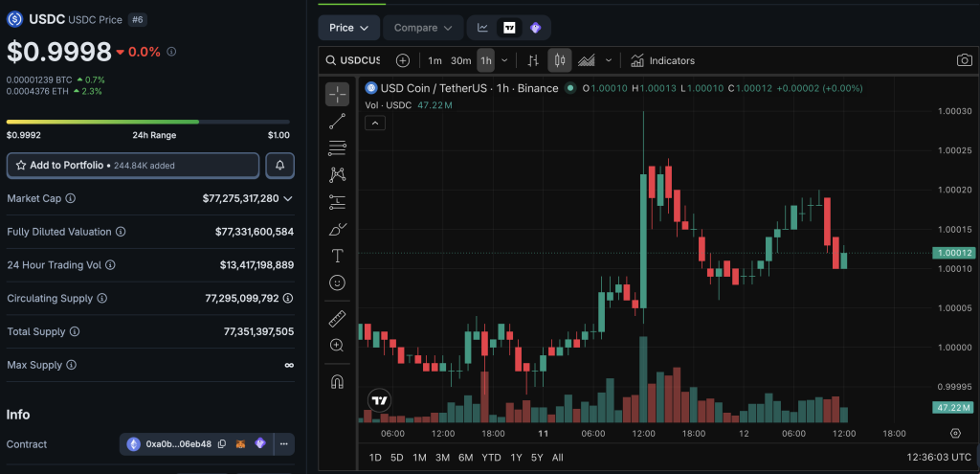Open Market Cap info tooltip icon
Viewport: 980px width, 474px height.
point(71,198)
